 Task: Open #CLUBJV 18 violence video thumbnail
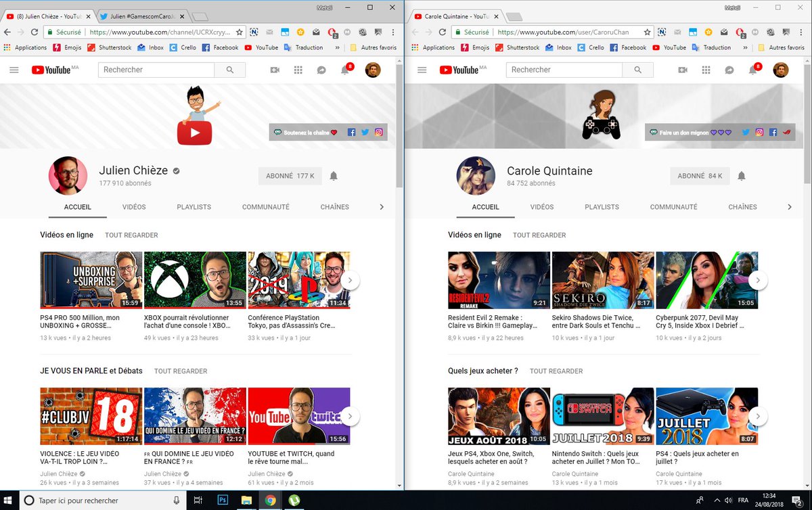[91, 416]
